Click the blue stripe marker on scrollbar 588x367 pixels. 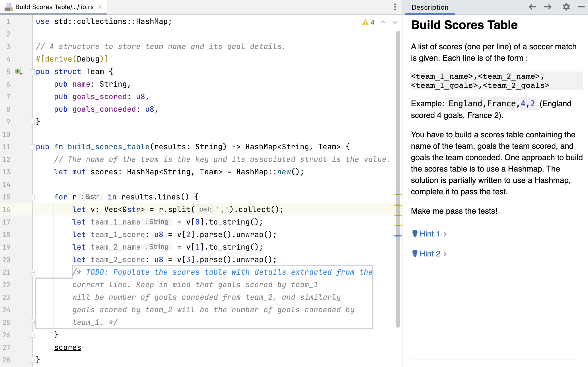point(398,236)
